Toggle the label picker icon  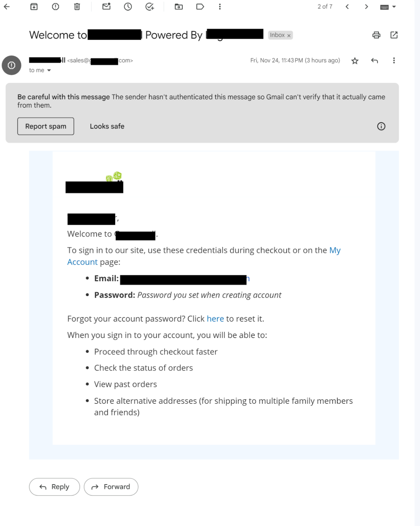pos(200,7)
